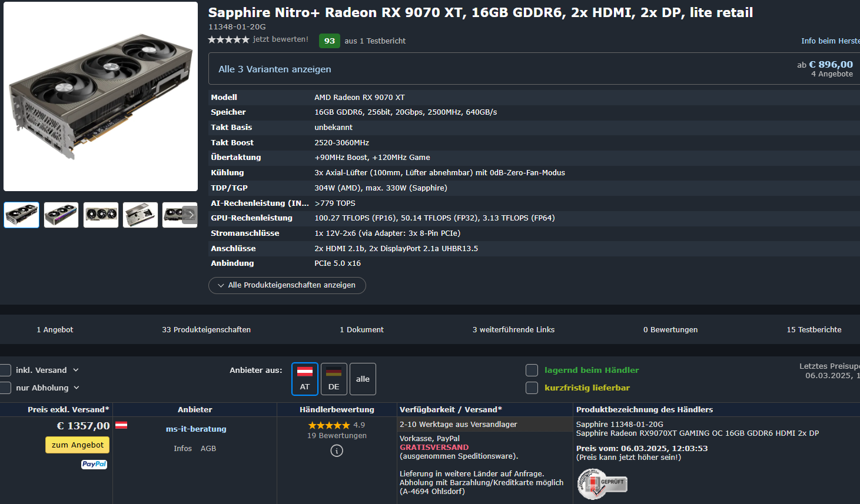Viewport: 860px width, 504px height.
Task: Open the 'nur Abholung' dropdown arrow
Action: click(x=77, y=388)
